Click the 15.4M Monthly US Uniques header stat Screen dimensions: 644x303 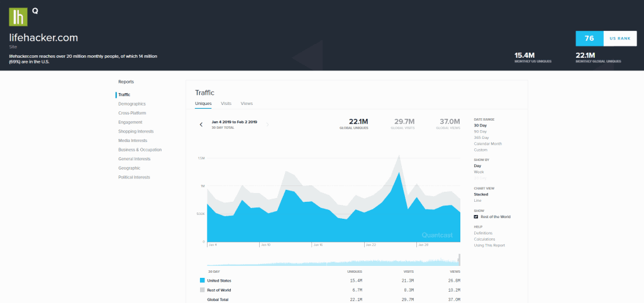[533, 57]
